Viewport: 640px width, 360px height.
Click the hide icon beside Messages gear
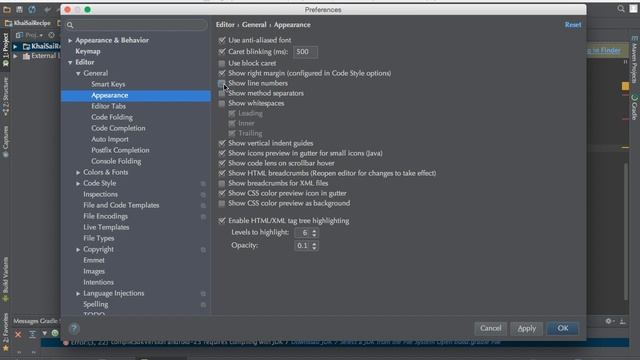coord(622,321)
